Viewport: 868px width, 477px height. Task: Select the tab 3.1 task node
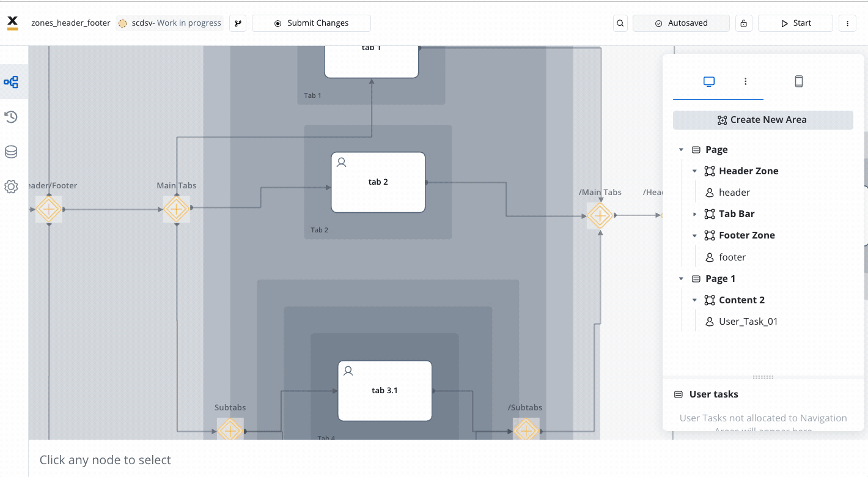(x=385, y=391)
